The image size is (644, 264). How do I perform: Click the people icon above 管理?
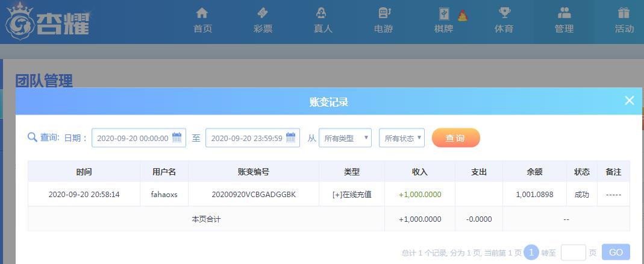pos(564,13)
